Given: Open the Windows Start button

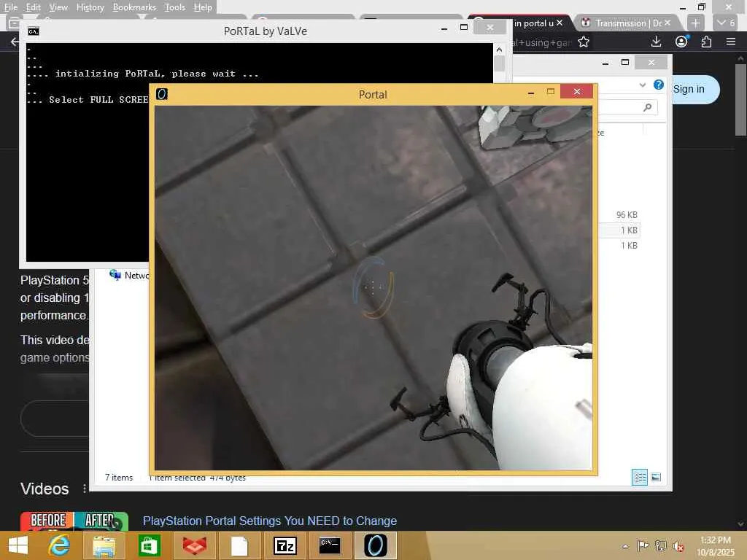Looking at the screenshot, I should click(18, 545).
